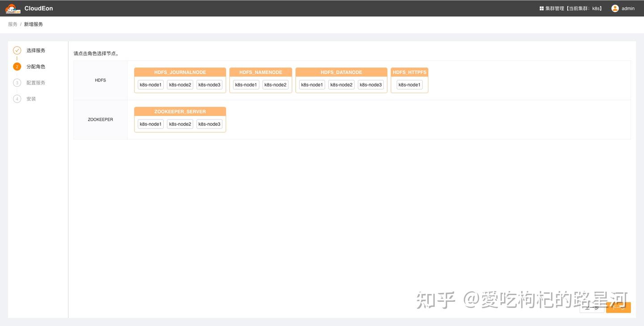Select the HDFS_NAMENODE role header

[x=261, y=72]
